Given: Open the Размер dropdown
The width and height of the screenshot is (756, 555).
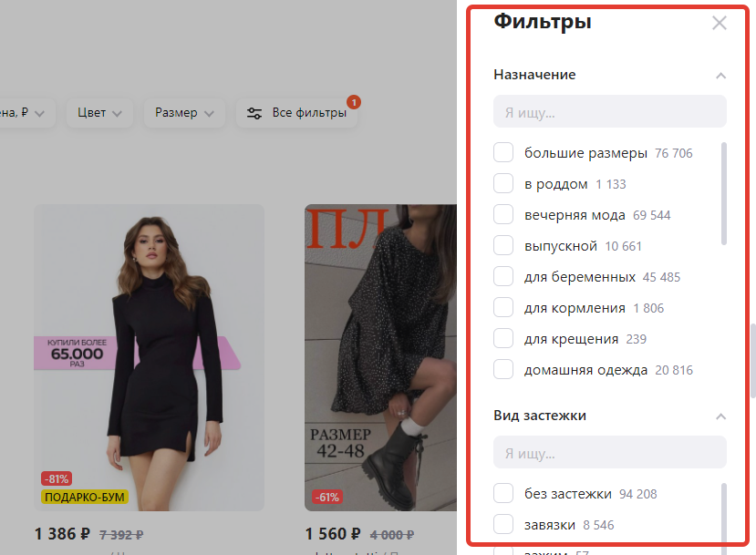Looking at the screenshot, I should click(x=184, y=113).
